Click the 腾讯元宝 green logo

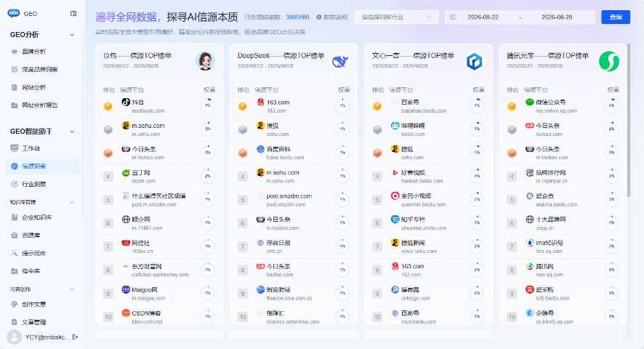[608, 61]
